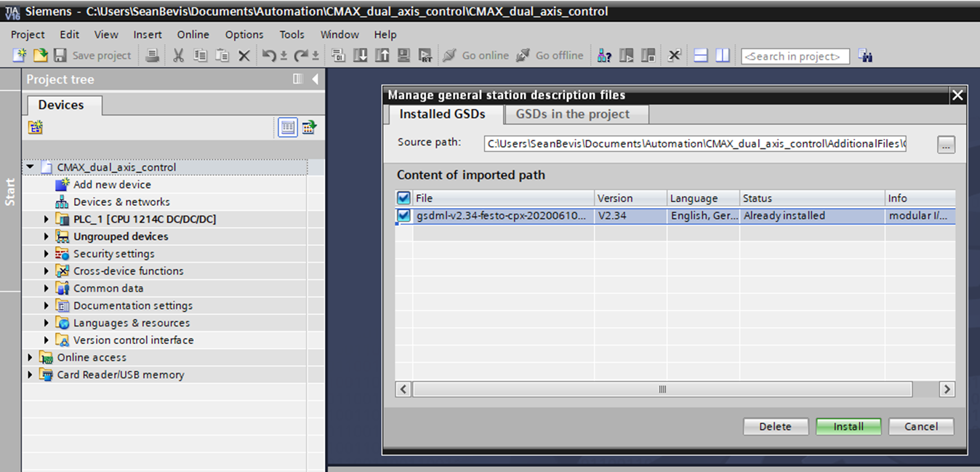
Task: Toggle the Project tree column layout icon
Action: tap(297, 79)
